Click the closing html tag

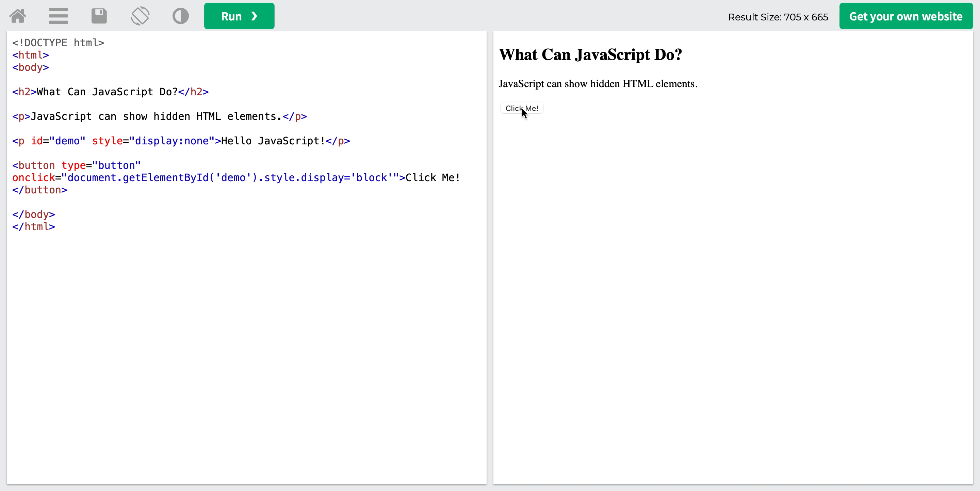tap(33, 227)
